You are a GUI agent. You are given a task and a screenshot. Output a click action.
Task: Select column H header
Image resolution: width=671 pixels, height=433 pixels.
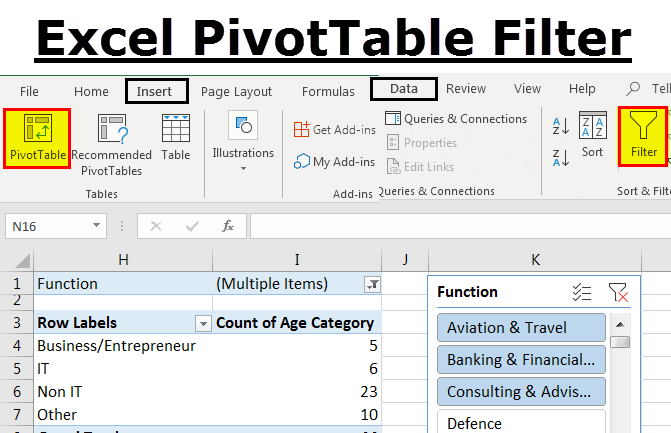click(x=123, y=260)
